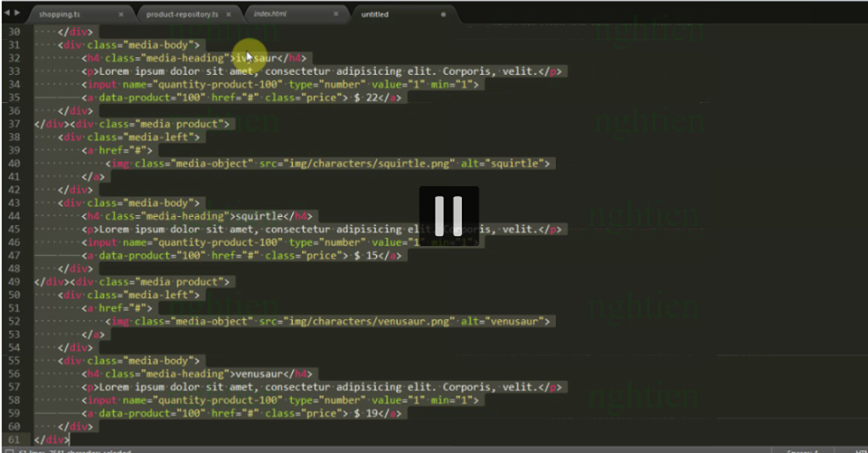Click the right tab navigation arrow
This screenshot has width=868, height=453.
[16, 14]
